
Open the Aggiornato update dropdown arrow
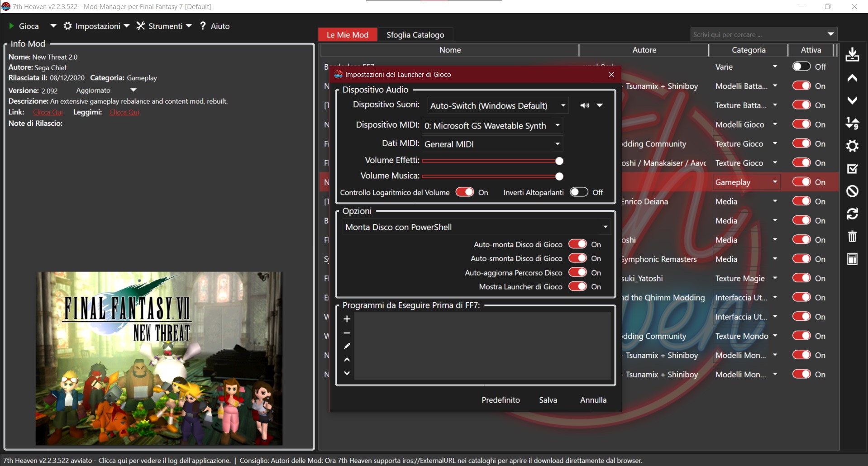[x=133, y=90]
